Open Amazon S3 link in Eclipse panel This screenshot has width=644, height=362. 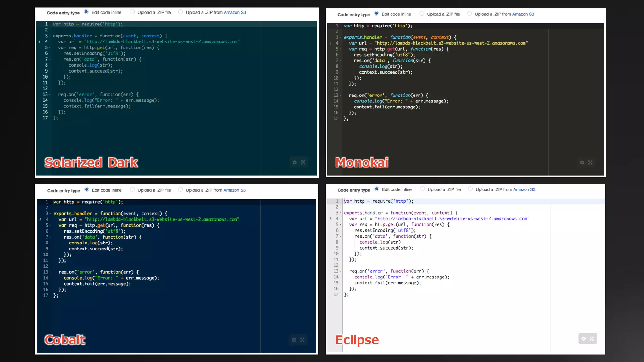pyautogui.click(x=524, y=189)
